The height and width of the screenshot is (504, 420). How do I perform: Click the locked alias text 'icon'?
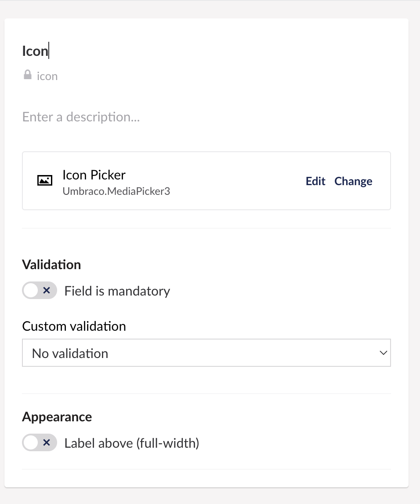point(47,76)
